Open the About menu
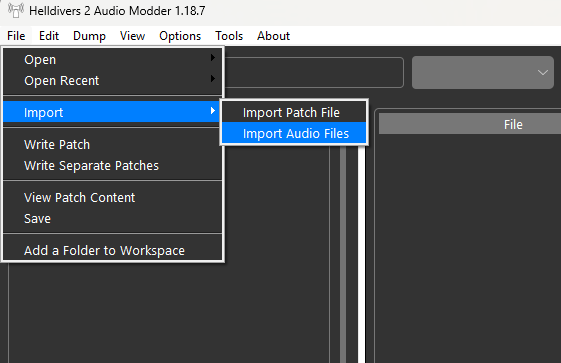Screen dimensions: 561x363 pyautogui.click(x=273, y=36)
